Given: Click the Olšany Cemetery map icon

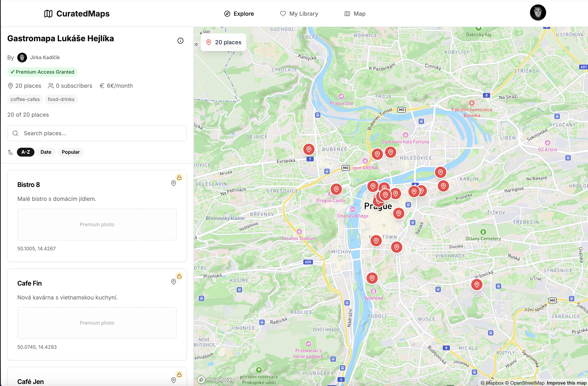Looking at the screenshot, I should point(483,232).
